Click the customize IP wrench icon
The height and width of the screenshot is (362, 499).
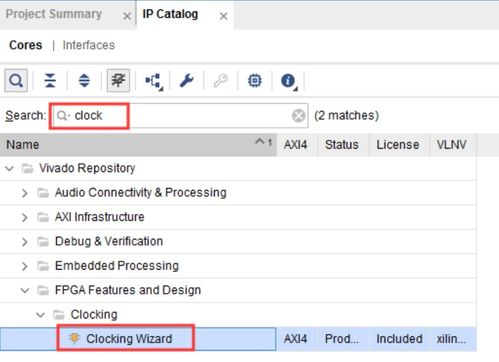tap(187, 81)
